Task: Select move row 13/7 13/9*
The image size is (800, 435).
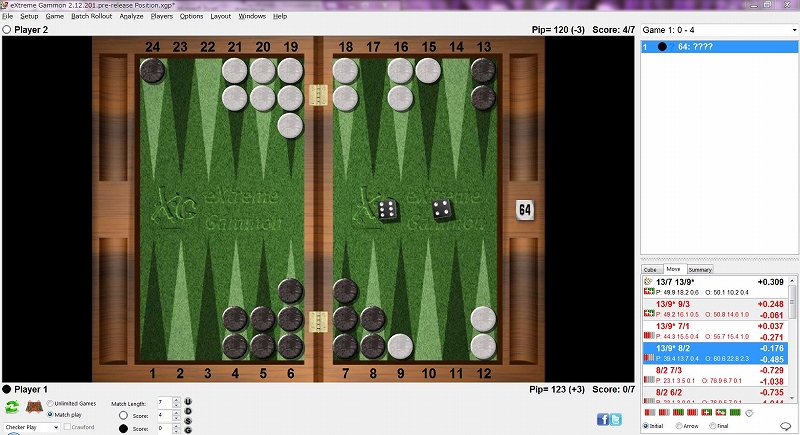Action: (x=714, y=287)
